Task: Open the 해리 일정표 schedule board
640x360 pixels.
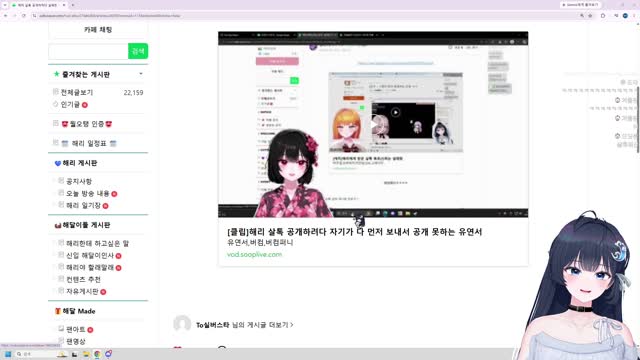Action: point(89,143)
